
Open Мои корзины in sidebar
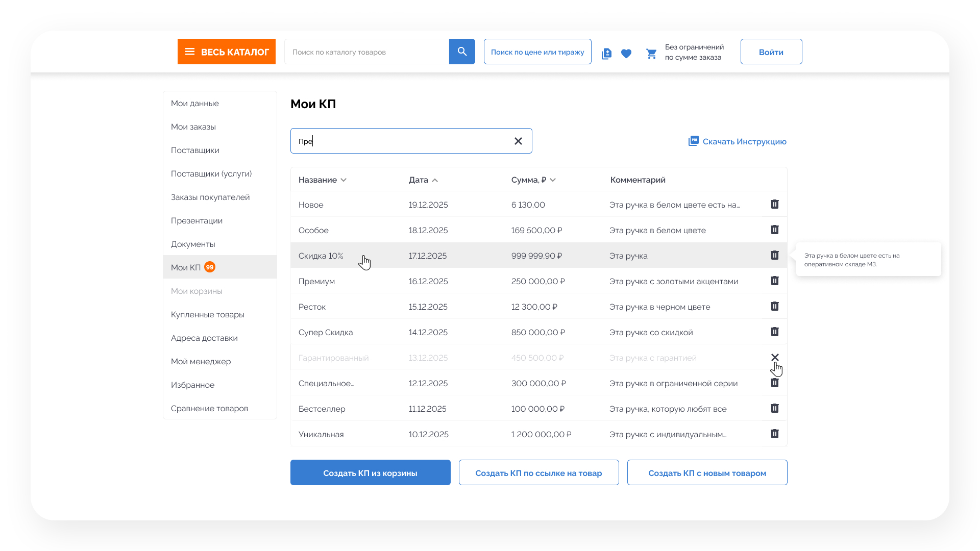click(x=220, y=291)
